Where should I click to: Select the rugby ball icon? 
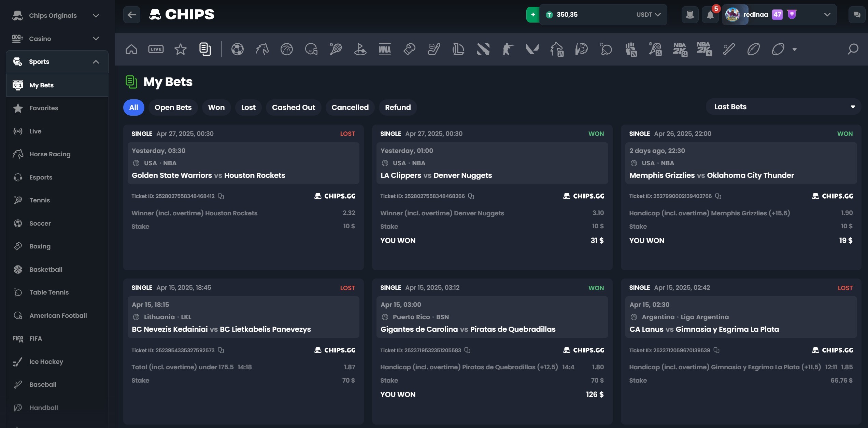point(778,49)
